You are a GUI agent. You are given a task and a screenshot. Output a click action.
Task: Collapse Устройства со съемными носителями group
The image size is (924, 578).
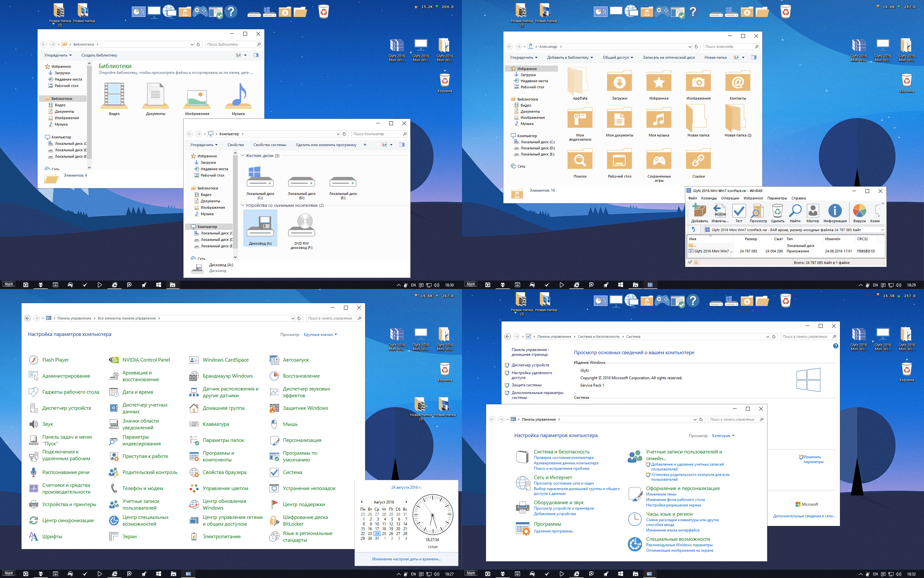coord(243,205)
